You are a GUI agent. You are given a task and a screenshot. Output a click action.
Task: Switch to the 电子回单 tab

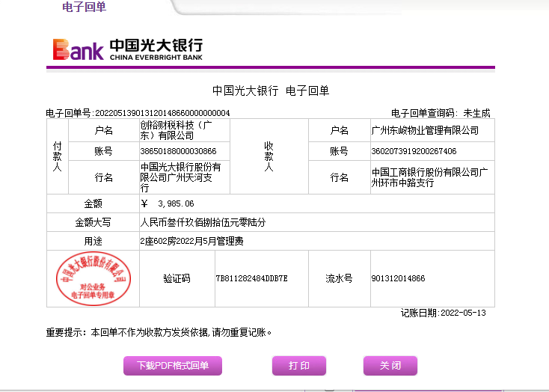point(83,7)
